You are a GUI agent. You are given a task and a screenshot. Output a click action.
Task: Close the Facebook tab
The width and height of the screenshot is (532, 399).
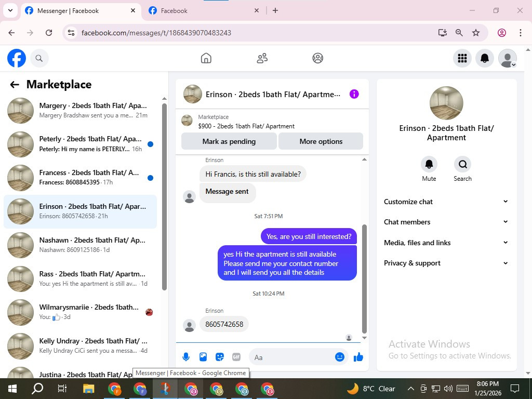coord(257,10)
